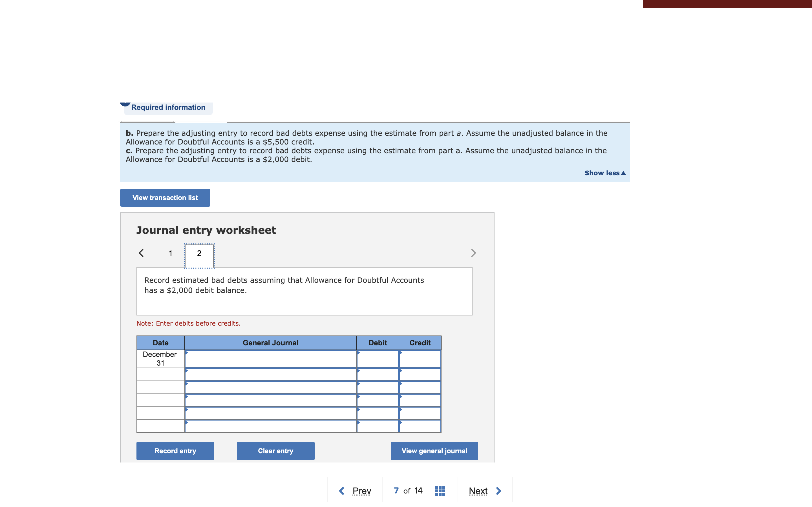Click the View transaction list button
Image resolution: width=812 pixels, height=507 pixels.
[165, 197]
